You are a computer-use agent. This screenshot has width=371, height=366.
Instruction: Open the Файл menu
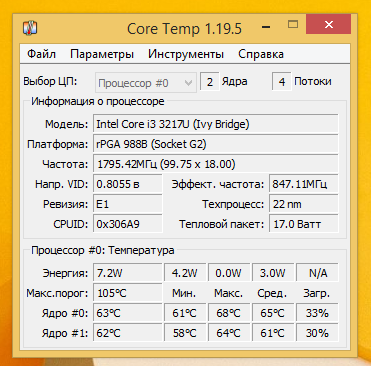(x=41, y=54)
